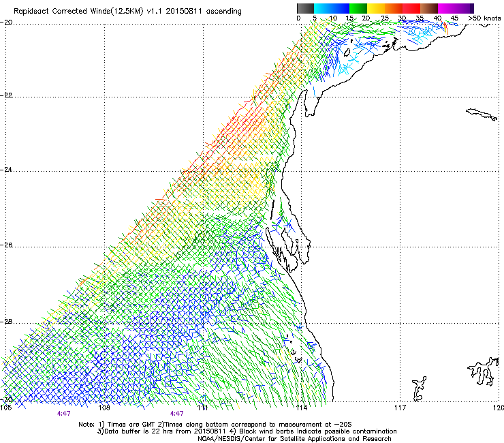
Task: Click the 4:47 time label left of 108
Action: [63, 414]
